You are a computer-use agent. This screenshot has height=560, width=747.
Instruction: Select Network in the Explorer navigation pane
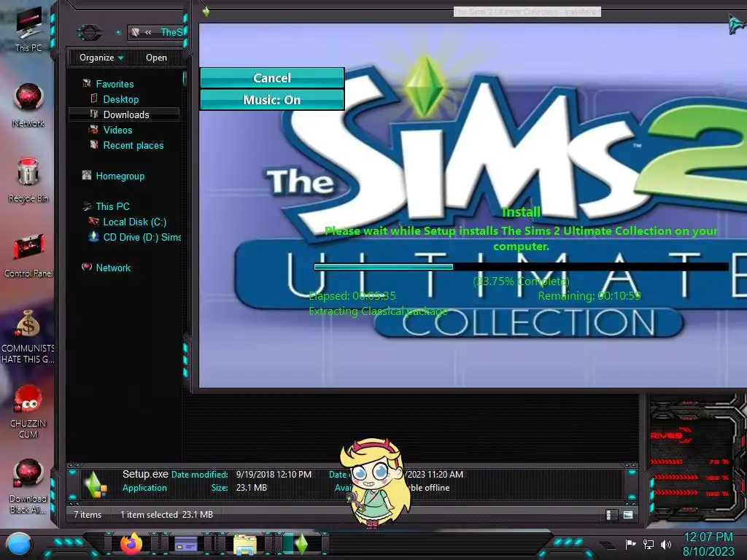pyautogui.click(x=113, y=268)
